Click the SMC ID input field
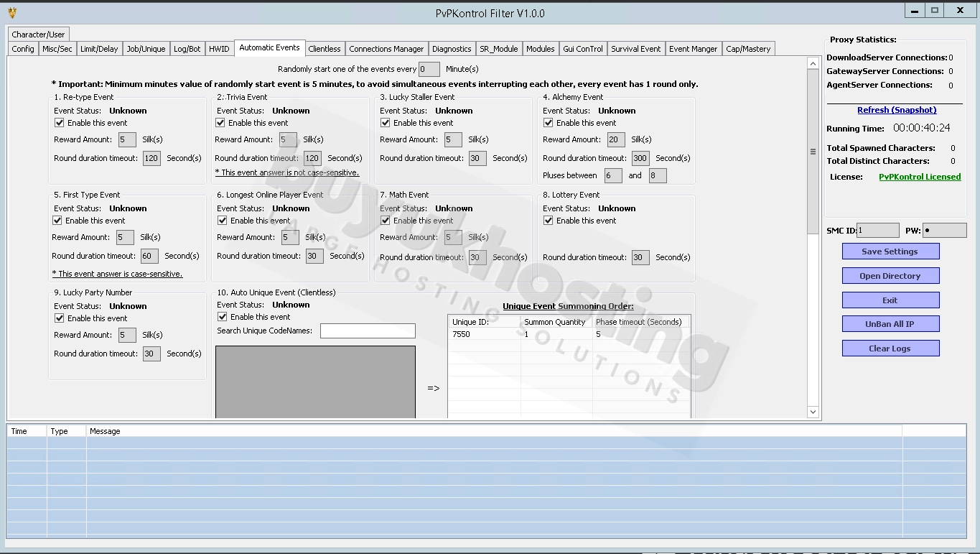 coord(877,231)
